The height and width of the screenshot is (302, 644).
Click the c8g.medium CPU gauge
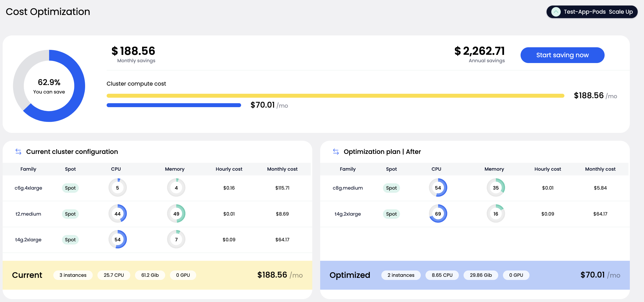[438, 188]
